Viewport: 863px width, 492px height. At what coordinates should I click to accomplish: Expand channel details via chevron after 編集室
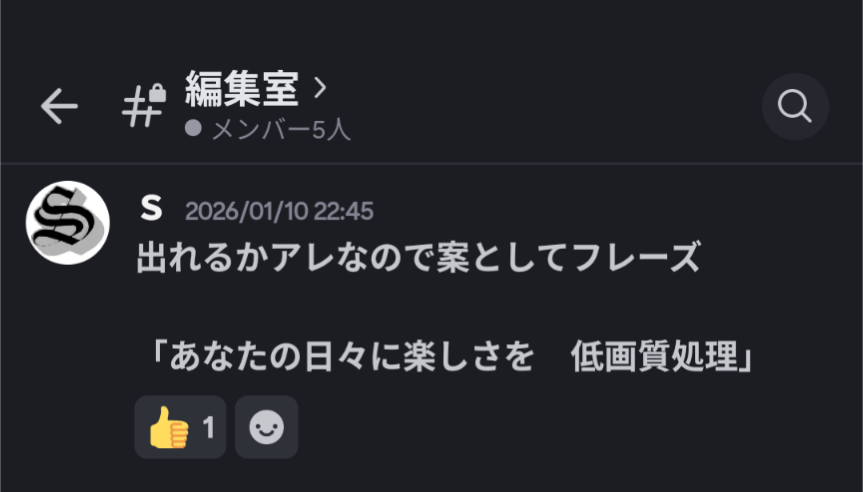click(x=320, y=88)
